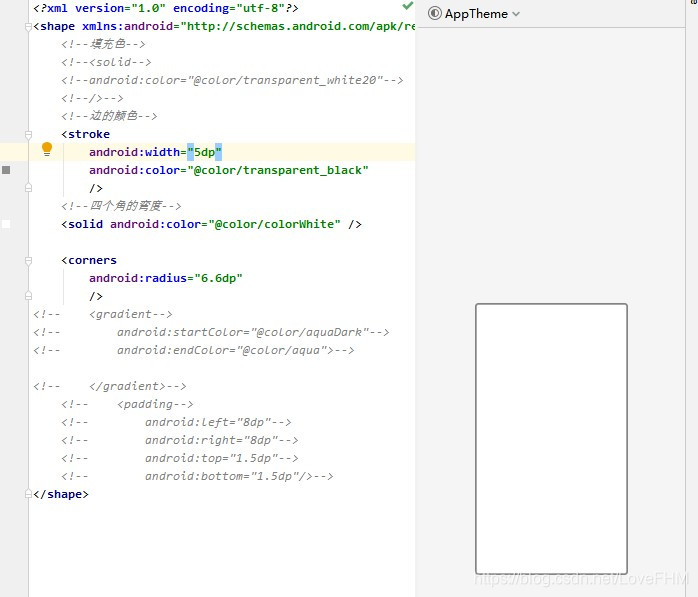Click the stroke opening tag
Screen dimensions: 698x597
(85, 134)
